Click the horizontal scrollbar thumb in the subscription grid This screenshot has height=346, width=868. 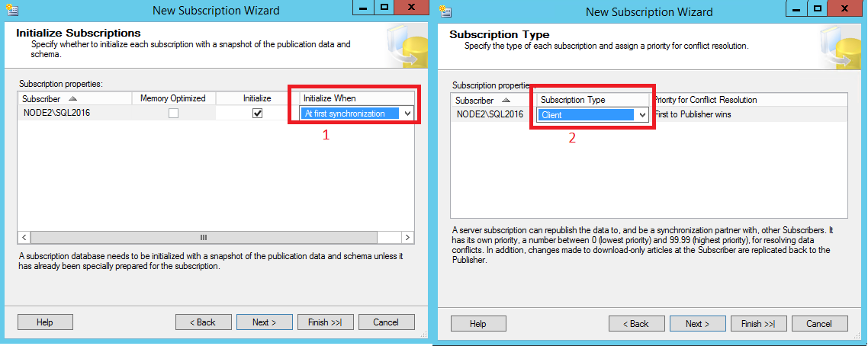tap(204, 237)
